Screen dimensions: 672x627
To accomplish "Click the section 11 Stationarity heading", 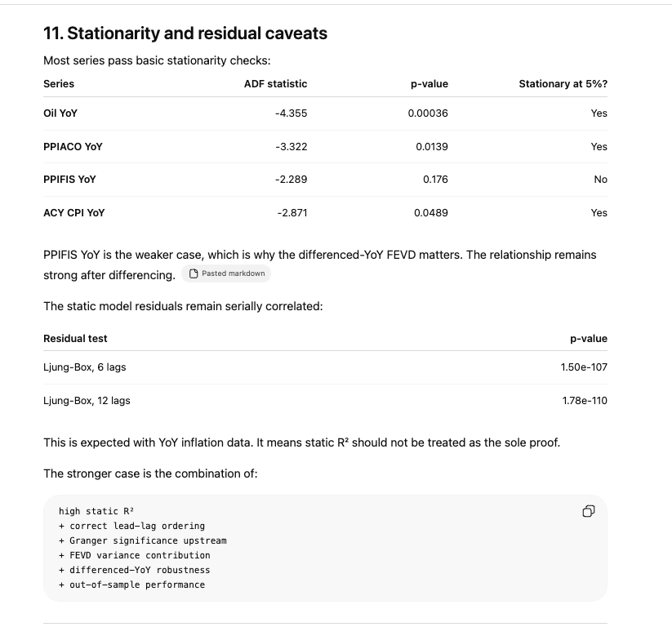I will coord(185,33).
